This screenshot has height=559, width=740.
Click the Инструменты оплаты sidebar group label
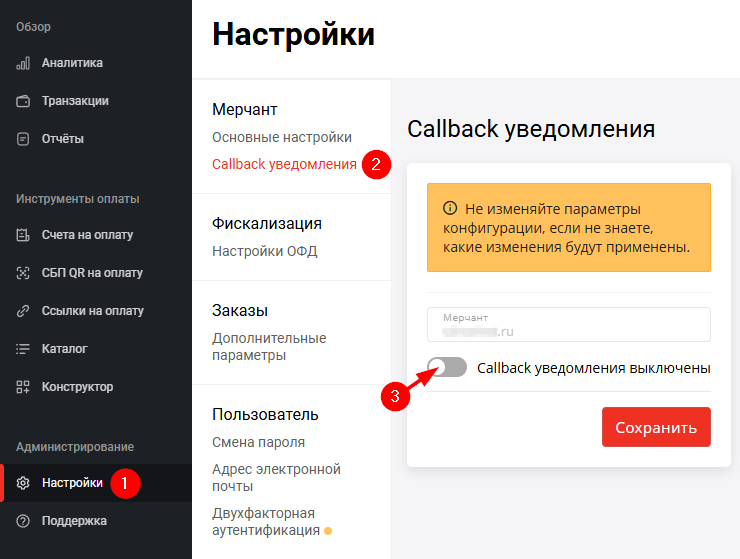click(78, 199)
